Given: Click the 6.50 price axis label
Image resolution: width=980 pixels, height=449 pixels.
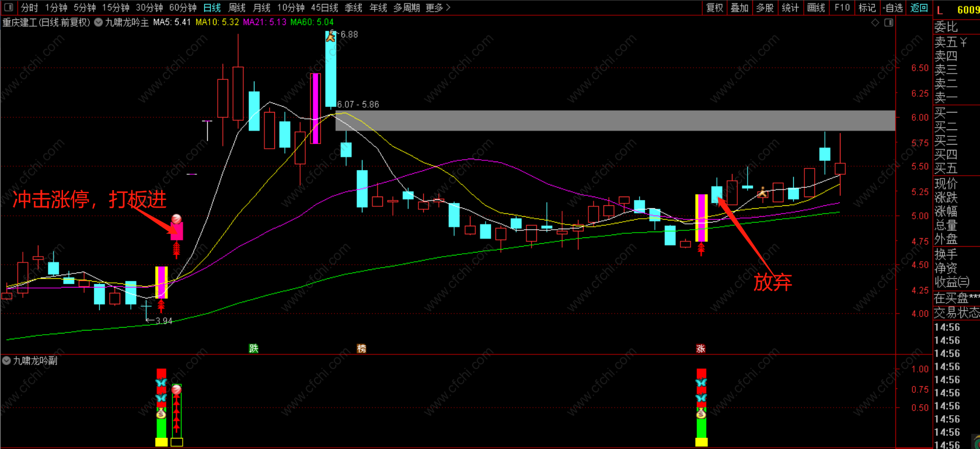Looking at the screenshot, I should pos(920,68).
